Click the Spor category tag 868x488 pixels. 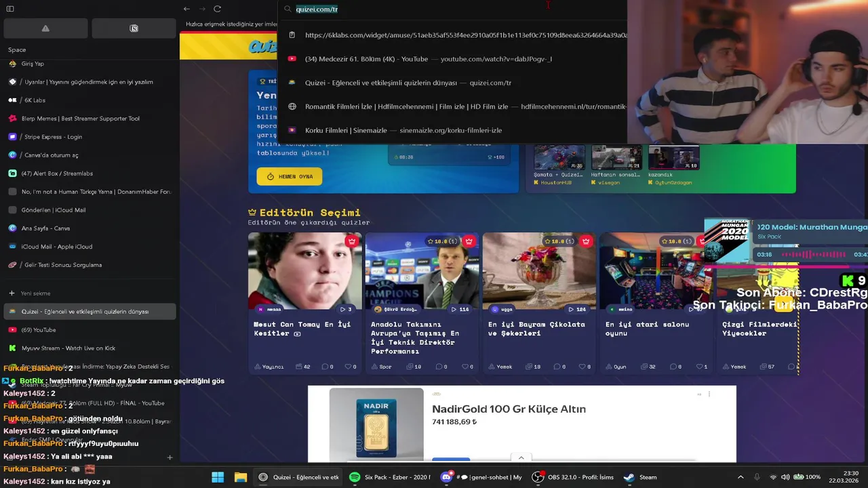(x=381, y=367)
